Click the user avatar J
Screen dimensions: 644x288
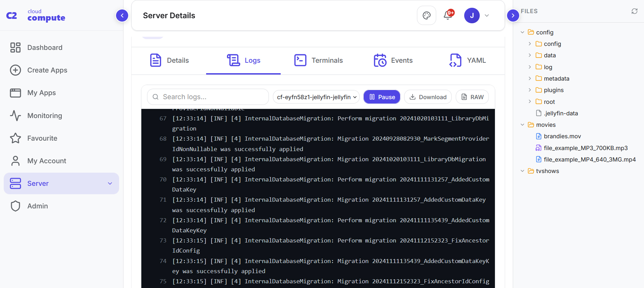(472, 16)
